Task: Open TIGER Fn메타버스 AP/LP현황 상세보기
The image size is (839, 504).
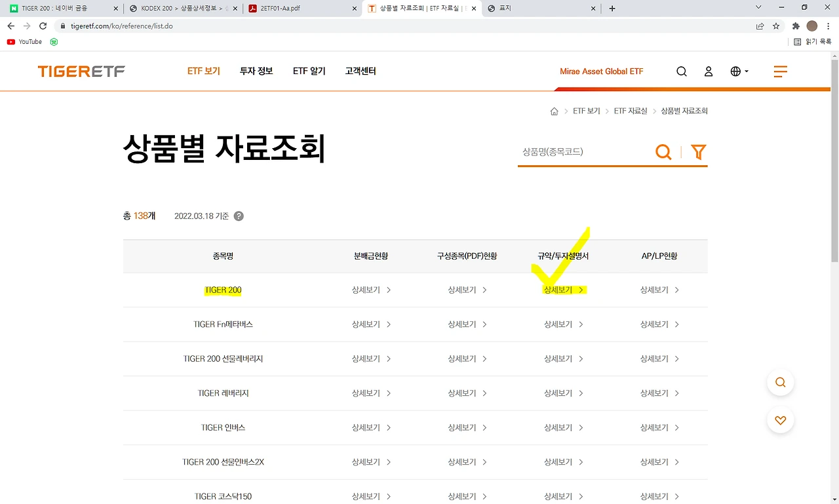Action: click(x=659, y=324)
